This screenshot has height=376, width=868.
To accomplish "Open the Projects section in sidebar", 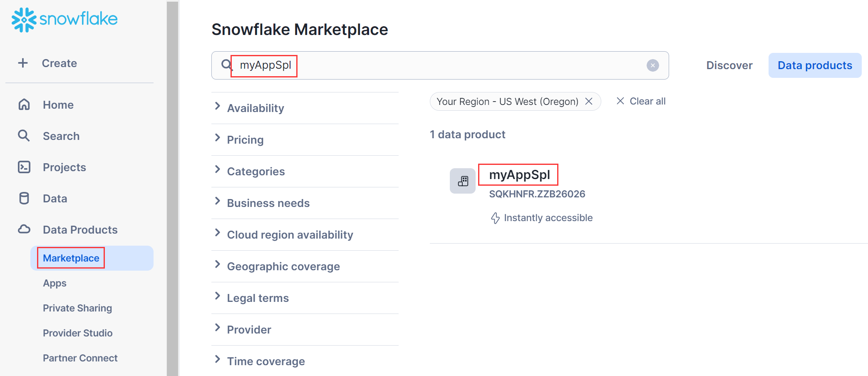I will point(64,167).
